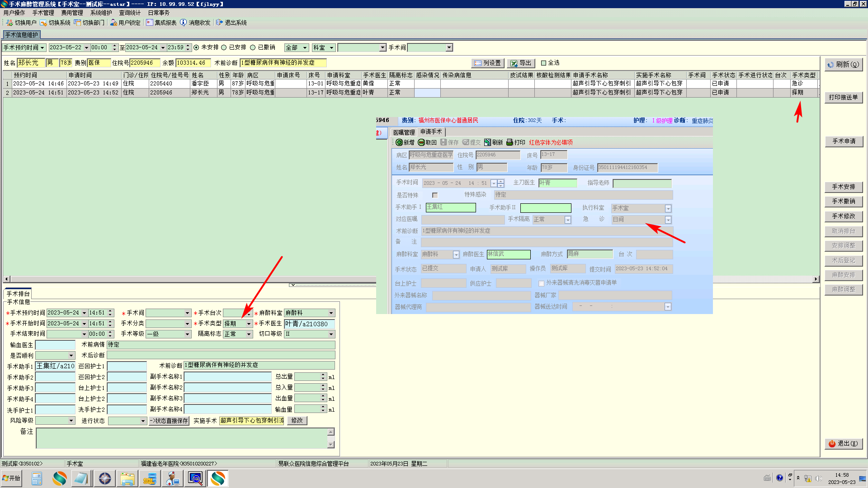Click the 打印接送单 button
Image resolution: width=868 pixels, height=488 pixels.
tap(843, 98)
